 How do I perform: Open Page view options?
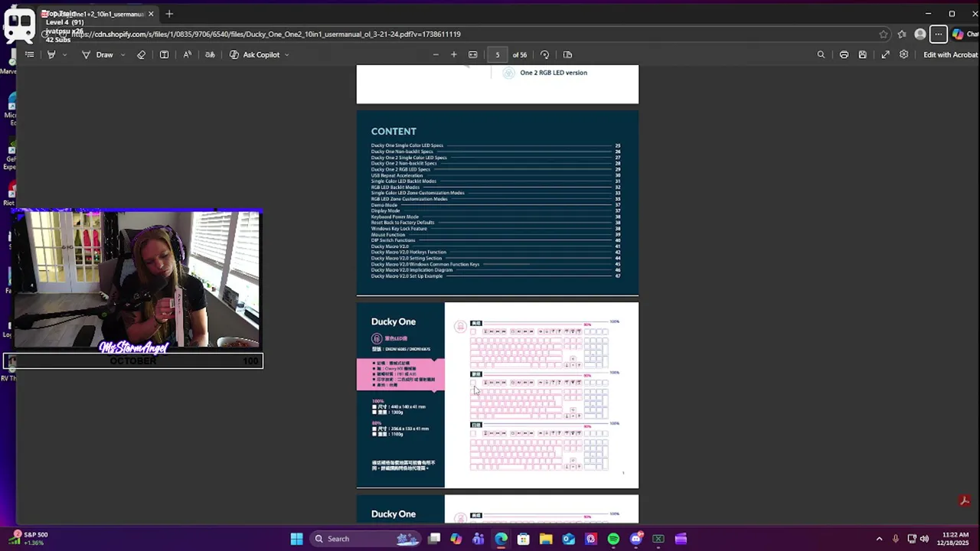[567, 54]
